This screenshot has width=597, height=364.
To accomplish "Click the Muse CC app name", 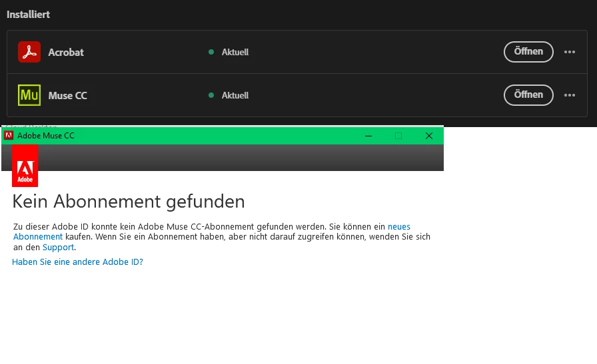I will [68, 95].
